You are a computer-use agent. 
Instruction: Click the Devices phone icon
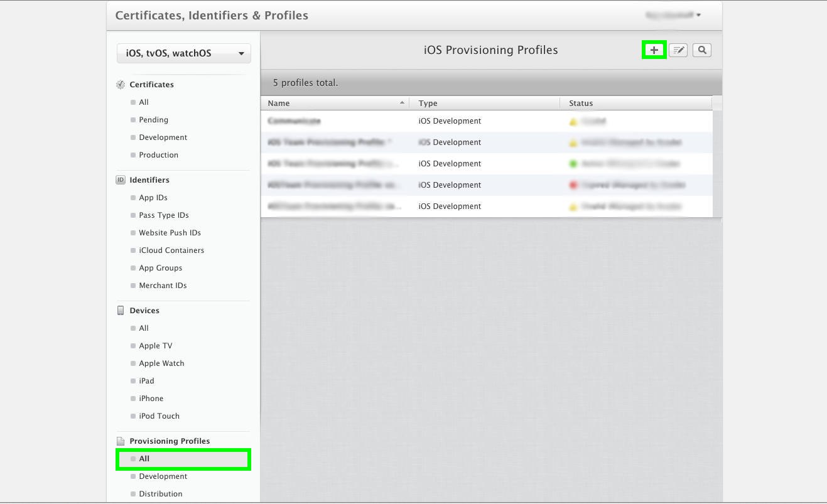pyautogui.click(x=121, y=311)
